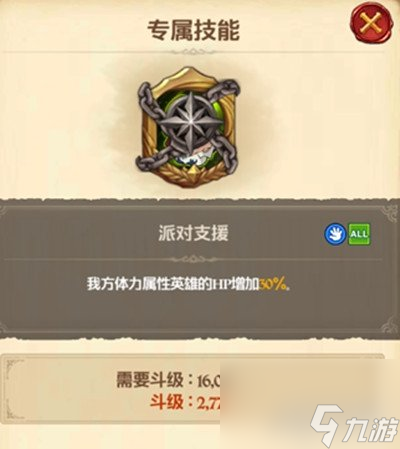
Task: Click the 需要斗级 requirement line
Action: coord(169,380)
